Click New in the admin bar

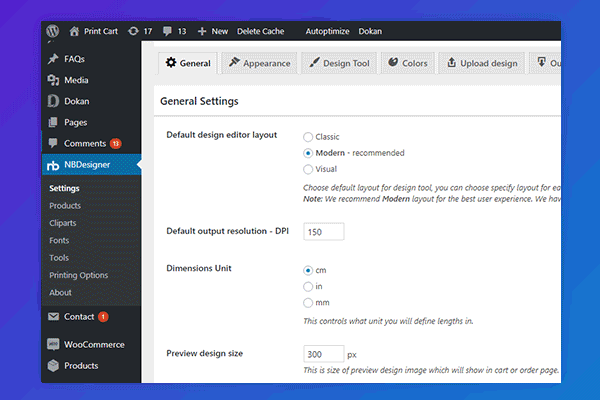pyautogui.click(x=220, y=31)
